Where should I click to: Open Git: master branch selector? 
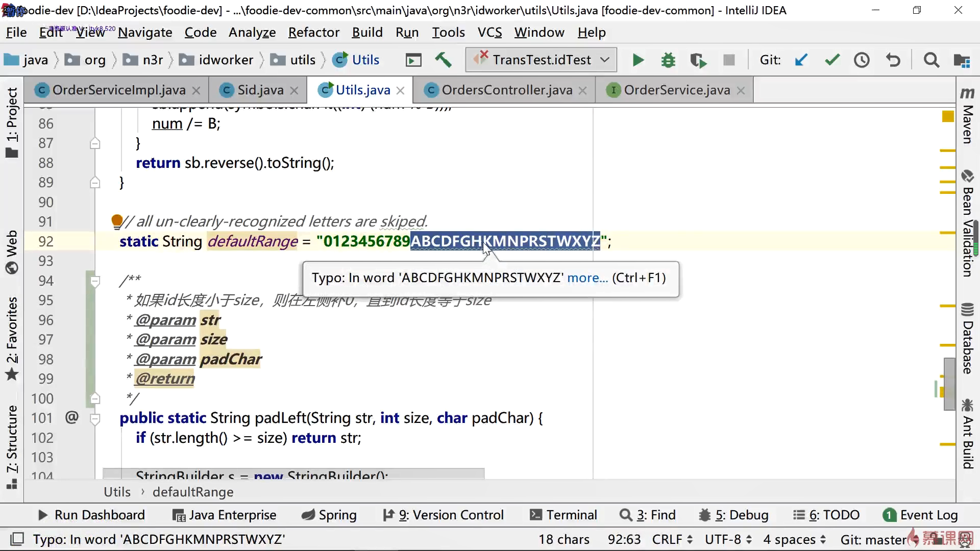coord(874,539)
